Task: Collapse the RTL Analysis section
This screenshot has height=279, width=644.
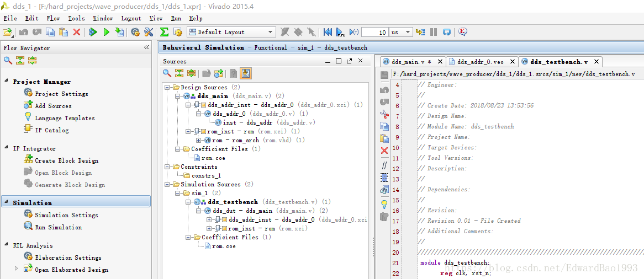Action: tap(7, 244)
